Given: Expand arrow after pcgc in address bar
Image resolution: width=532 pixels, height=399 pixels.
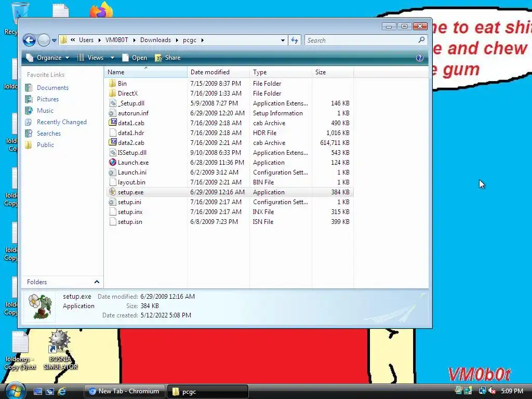Looking at the screenshot, I should pos(203,40).
